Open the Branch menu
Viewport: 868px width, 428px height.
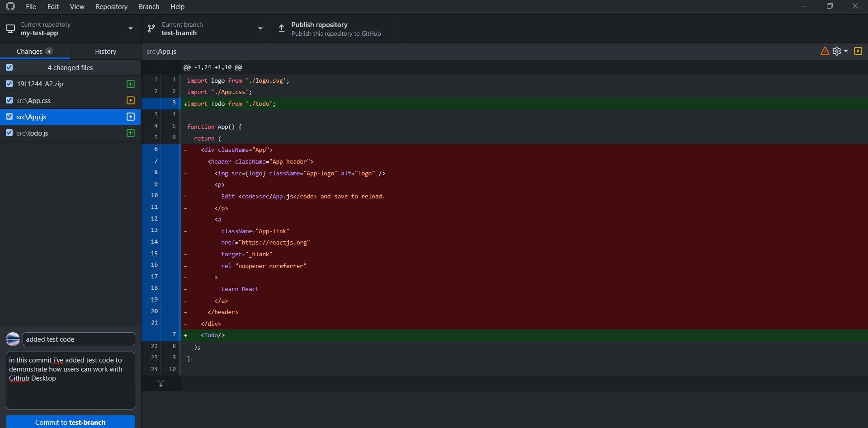pos(148,6)
